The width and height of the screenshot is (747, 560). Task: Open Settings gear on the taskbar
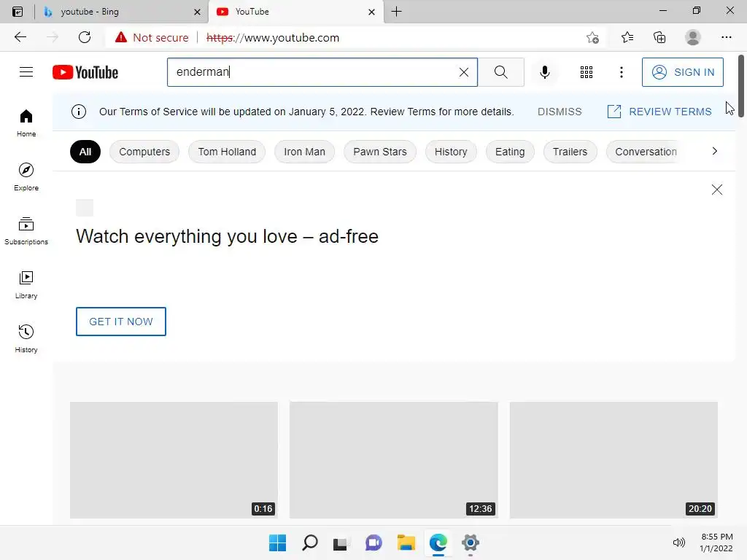[471, 542]
